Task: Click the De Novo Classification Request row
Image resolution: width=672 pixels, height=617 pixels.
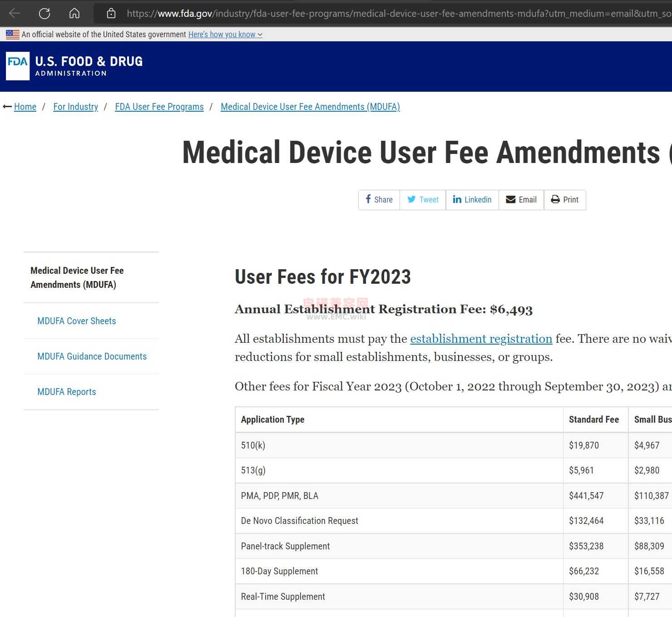Action: tap(300, 521)
